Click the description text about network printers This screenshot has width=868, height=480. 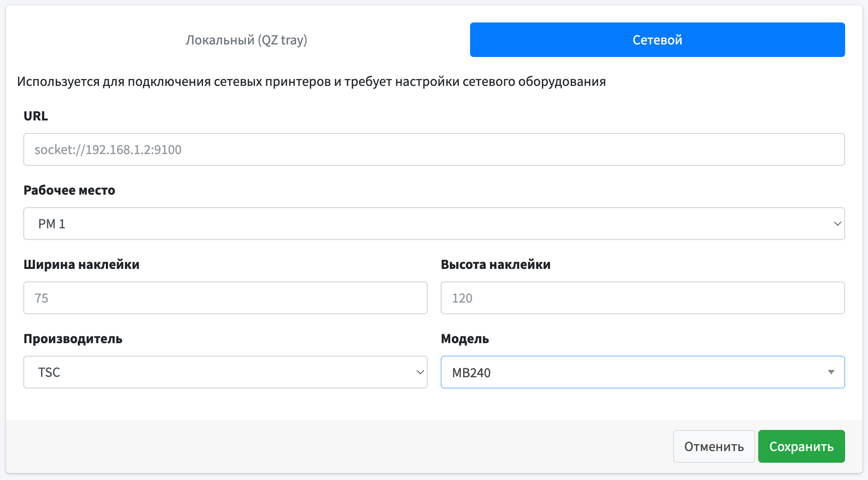[x=311, y=81]
